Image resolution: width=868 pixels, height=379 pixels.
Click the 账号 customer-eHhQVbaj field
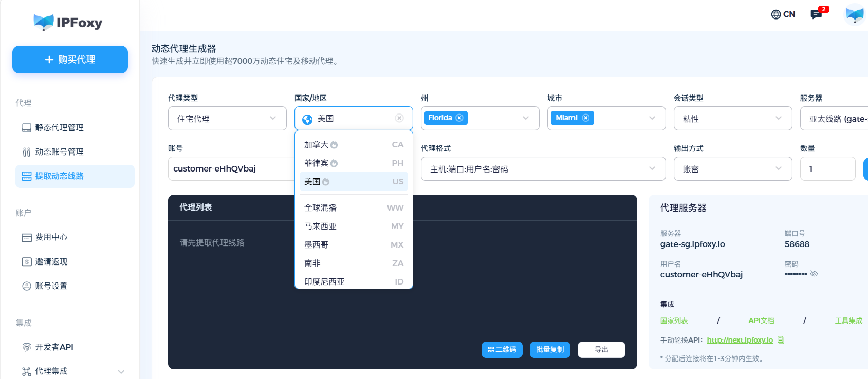231,169
